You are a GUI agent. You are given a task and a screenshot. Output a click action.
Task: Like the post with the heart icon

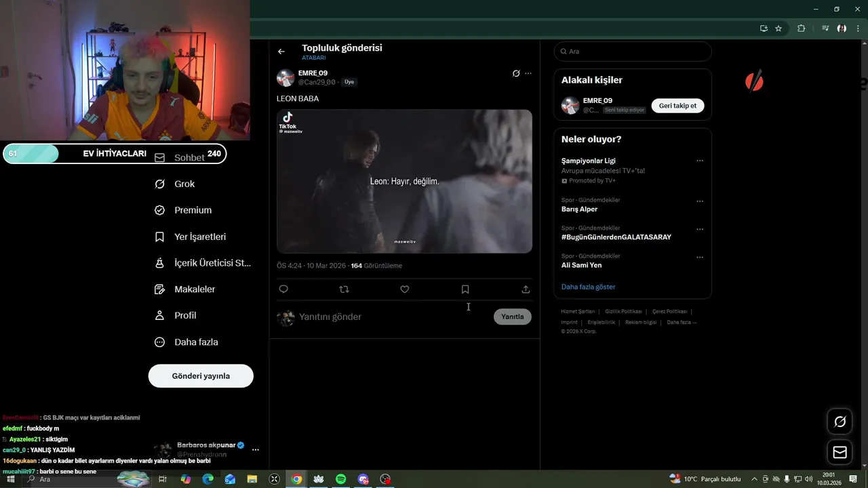[405, 289]
